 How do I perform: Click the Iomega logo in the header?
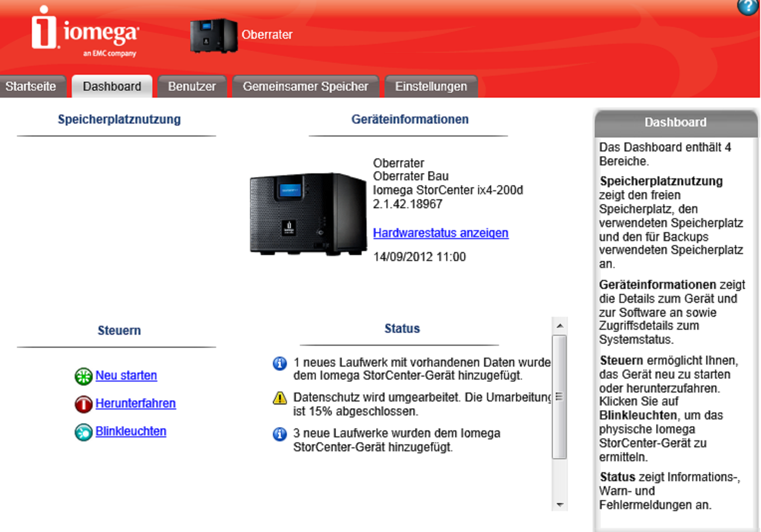point(85,31)
